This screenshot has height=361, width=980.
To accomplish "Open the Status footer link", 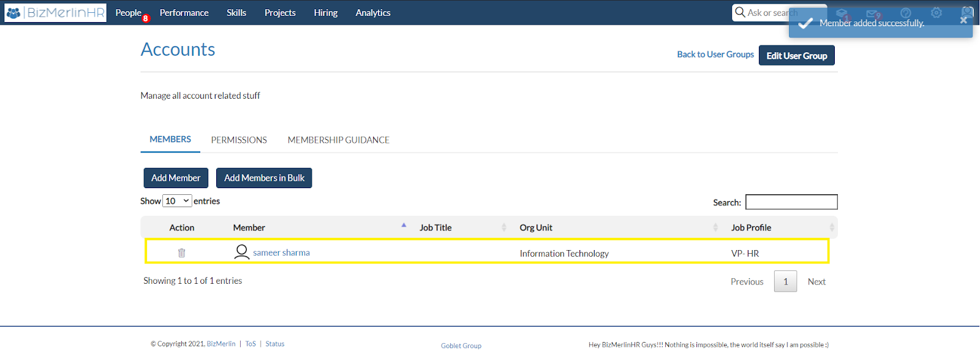I will (x=275, y=344).
